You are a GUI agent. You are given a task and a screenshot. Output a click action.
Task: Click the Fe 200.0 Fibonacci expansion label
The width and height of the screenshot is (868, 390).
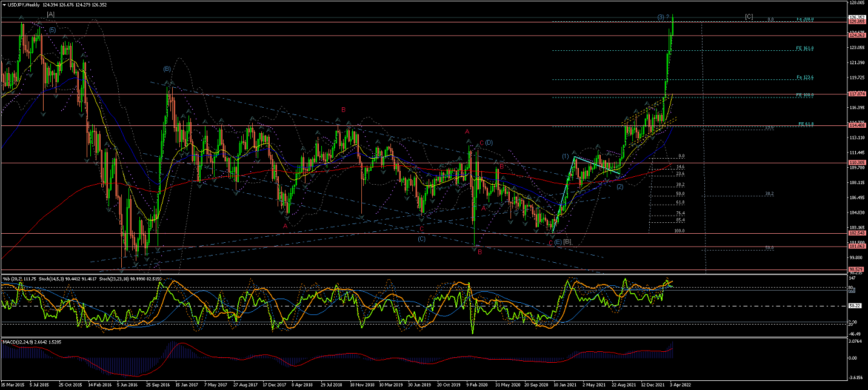click(805, 19)
